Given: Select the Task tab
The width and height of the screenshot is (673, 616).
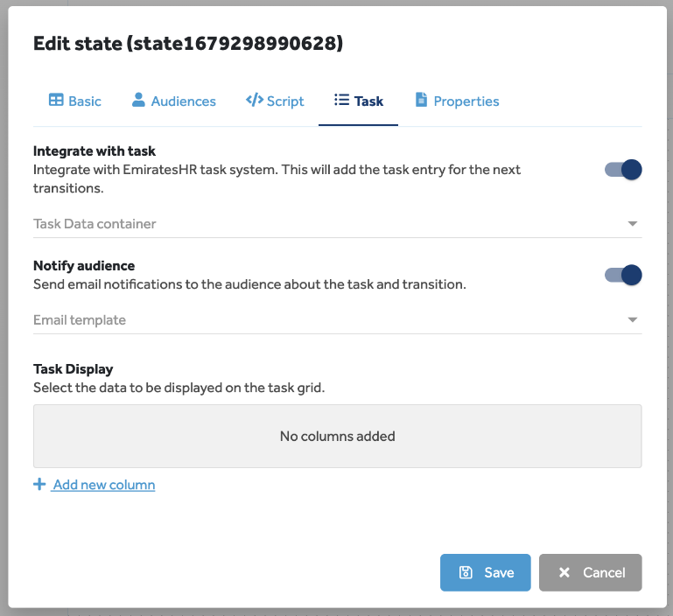Looking at the screenshot, I should coord(359,101).
